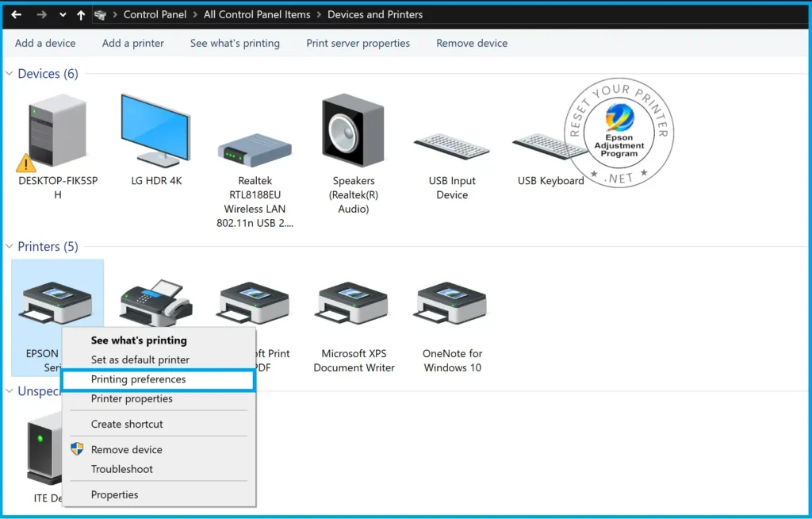The height and width of the screenshot is (519, 812).
Task: Go to All Control Panel Items breadcrumb
Action: 257,14
